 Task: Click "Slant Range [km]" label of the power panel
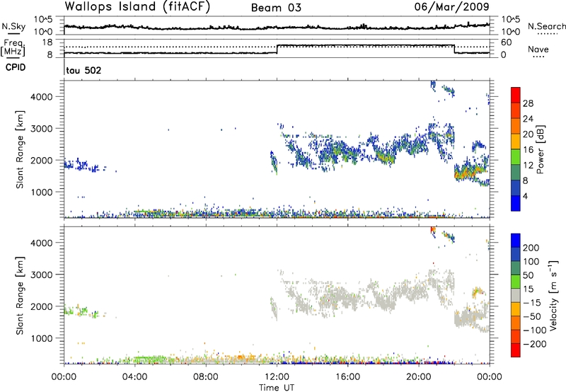coord(21,149)
